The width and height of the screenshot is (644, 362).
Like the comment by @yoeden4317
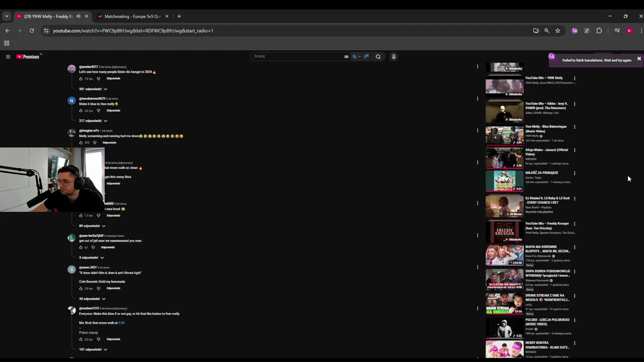point(81,79)
